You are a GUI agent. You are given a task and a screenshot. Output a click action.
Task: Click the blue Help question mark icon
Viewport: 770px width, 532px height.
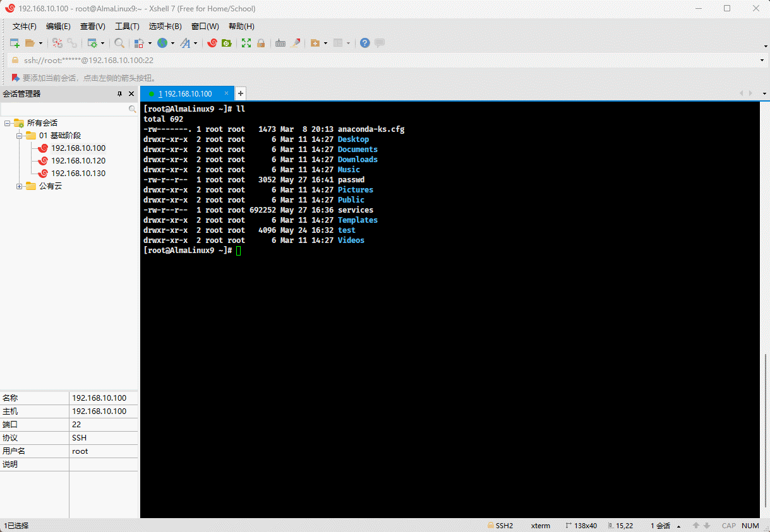click(364, 43)
